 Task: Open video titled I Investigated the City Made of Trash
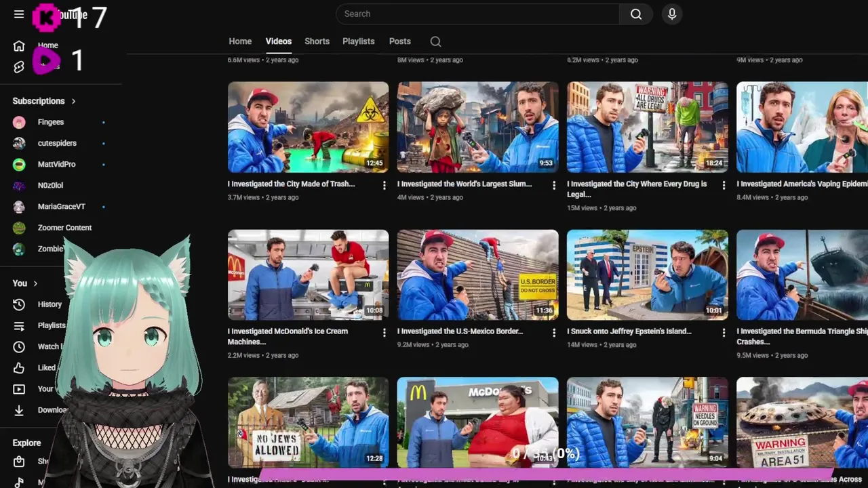[292, 184]
